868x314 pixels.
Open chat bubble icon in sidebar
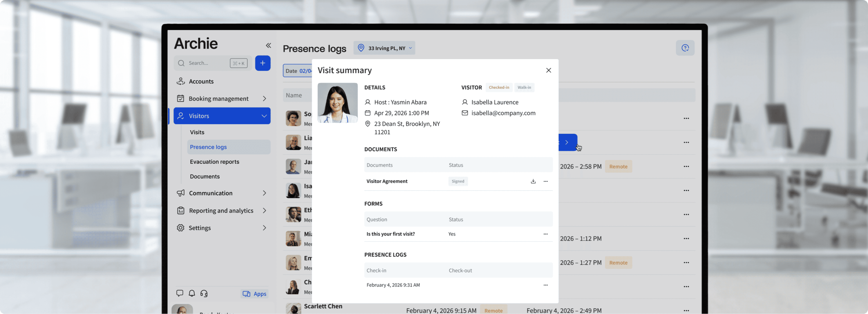point(180,293)
